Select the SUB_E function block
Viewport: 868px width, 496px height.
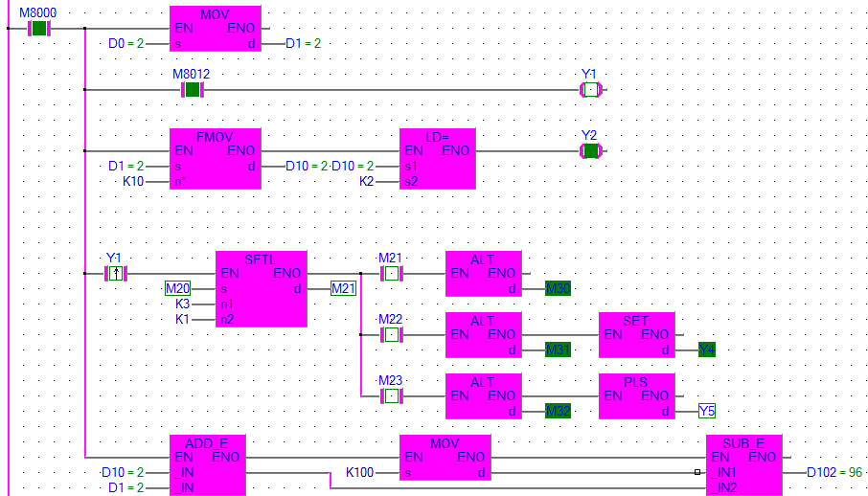[x=743, y=464]
